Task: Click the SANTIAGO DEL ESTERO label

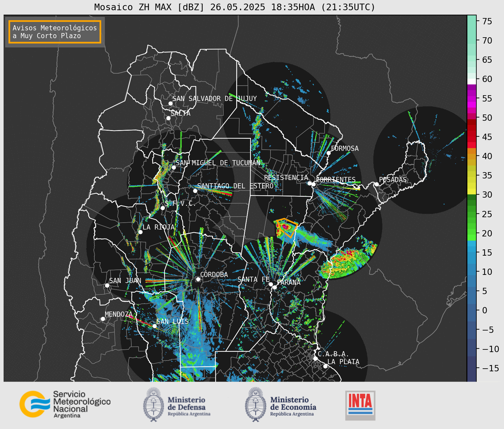Action: click(235, 186)
